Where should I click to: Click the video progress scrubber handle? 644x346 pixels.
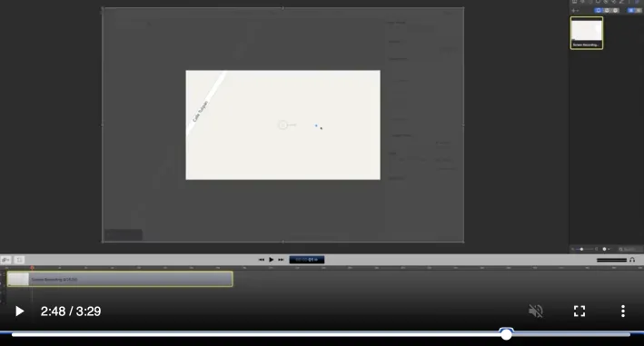507,334
